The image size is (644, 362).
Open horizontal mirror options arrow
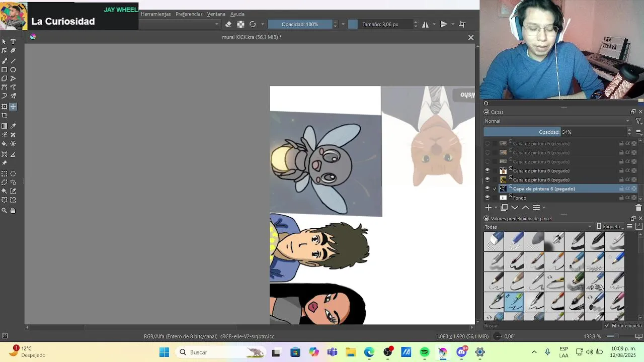[434, 24]
